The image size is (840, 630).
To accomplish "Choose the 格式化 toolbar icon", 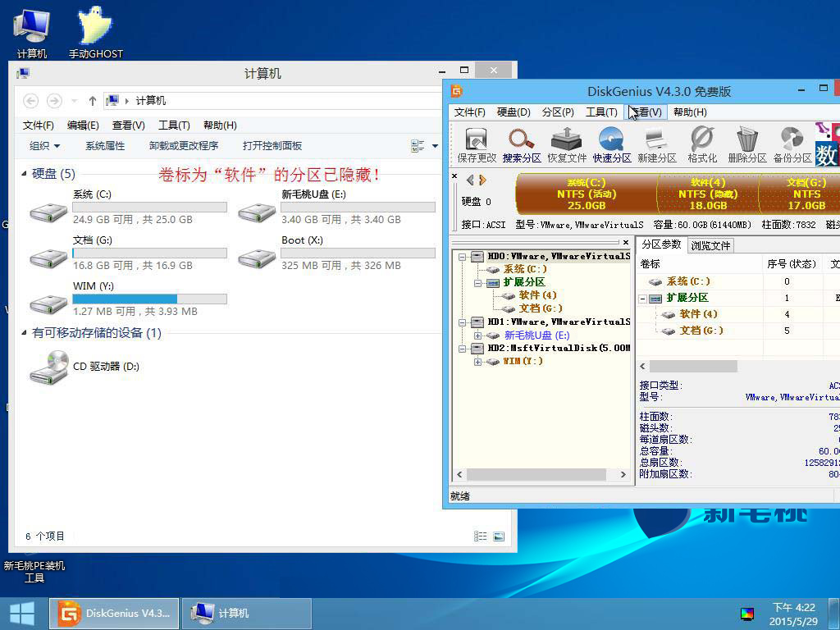I will (702, 144).
